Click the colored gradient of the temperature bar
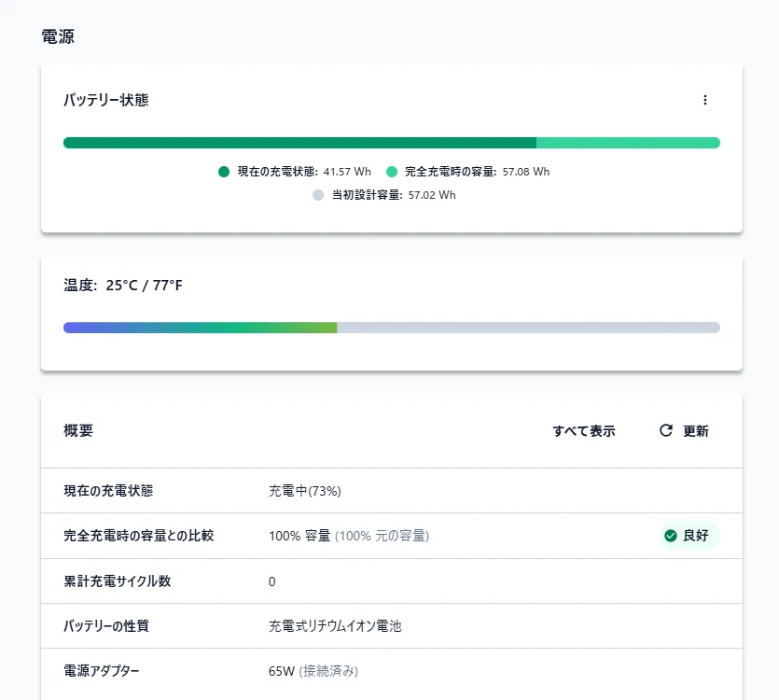The height and width of the screenshot is (700, 779). [200, 328]
